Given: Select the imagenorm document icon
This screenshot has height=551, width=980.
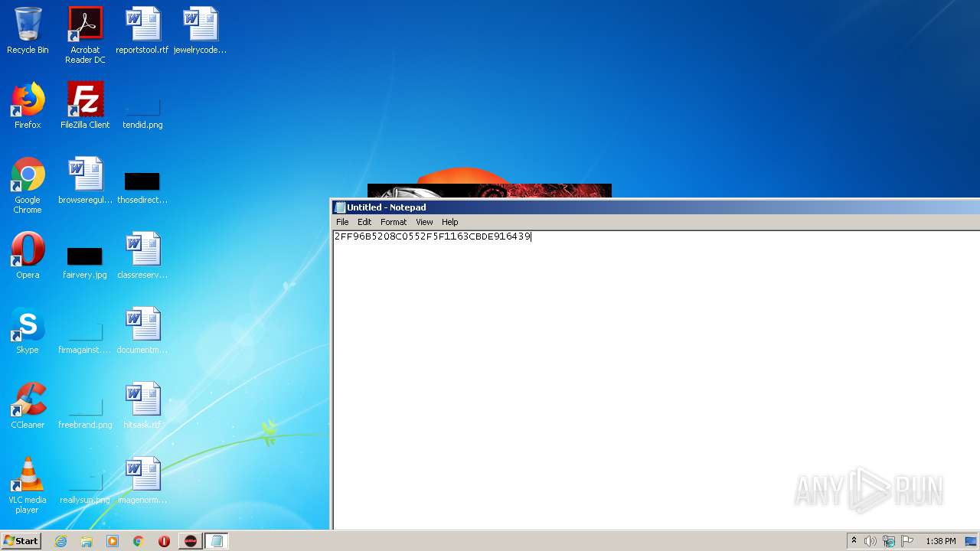Looking at the screenshot, I should click(142, 481).
